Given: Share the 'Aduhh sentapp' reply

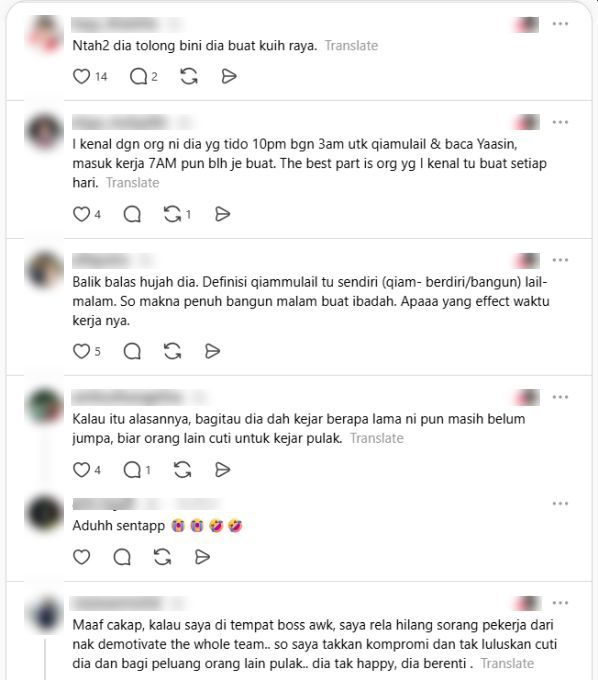Looking at the screenshot, I should click(x=202, y=557).
